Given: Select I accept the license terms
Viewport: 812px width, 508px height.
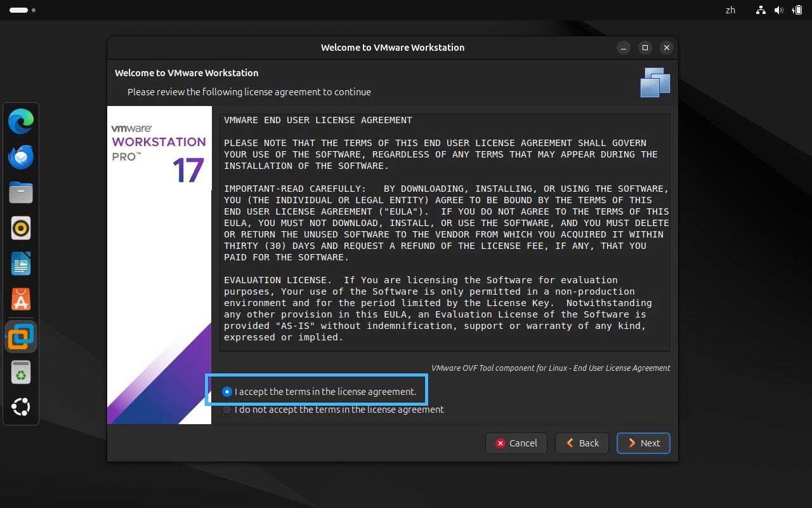Looking at the screenshot, I should [319, 392].
